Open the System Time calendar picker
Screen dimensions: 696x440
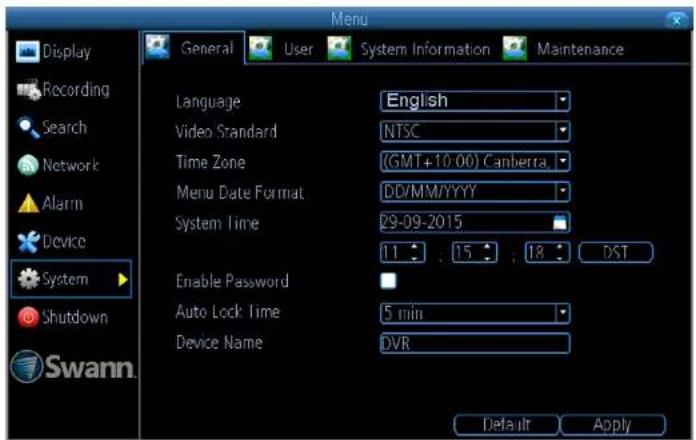coord(560,222)
